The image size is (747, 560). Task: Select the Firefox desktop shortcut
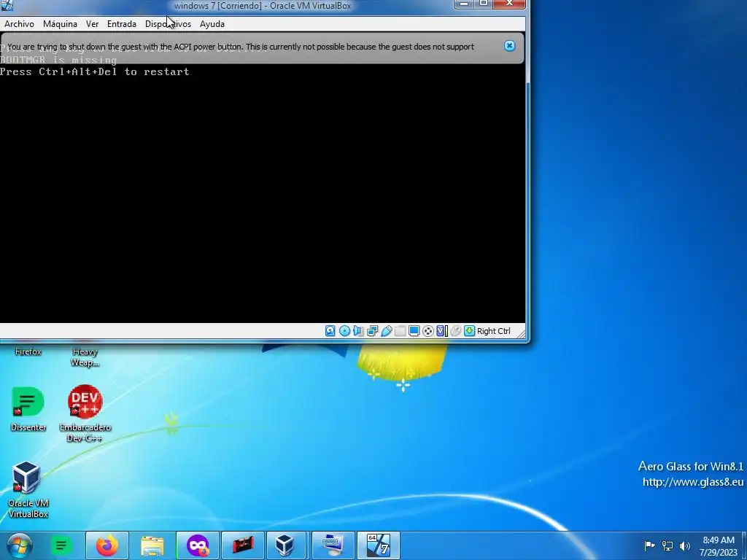tap(28, 352)
